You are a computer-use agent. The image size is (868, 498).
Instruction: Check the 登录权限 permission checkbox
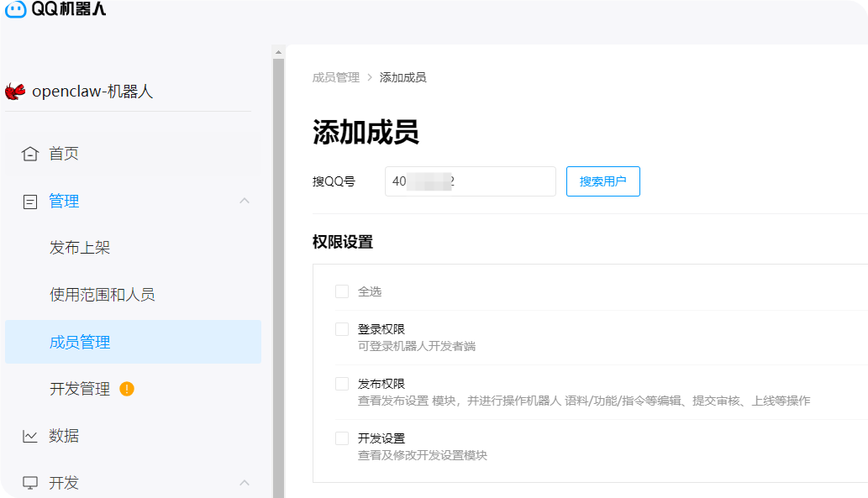point(341,328)
